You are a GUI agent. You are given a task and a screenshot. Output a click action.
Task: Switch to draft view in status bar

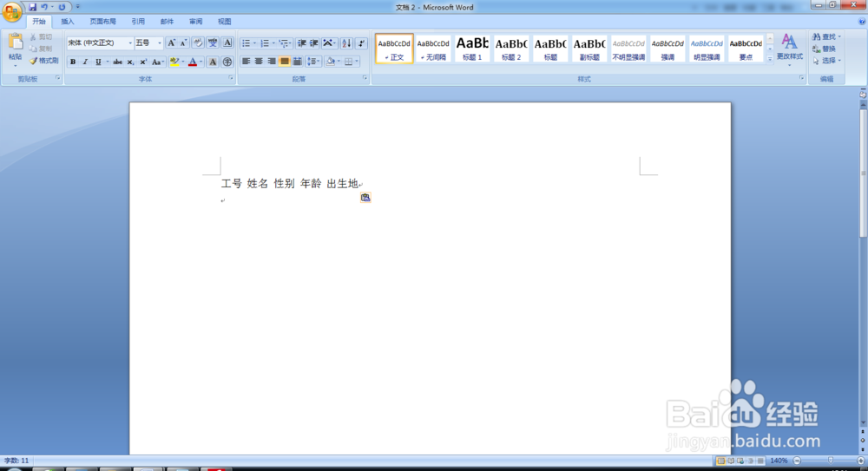(760, 461)
